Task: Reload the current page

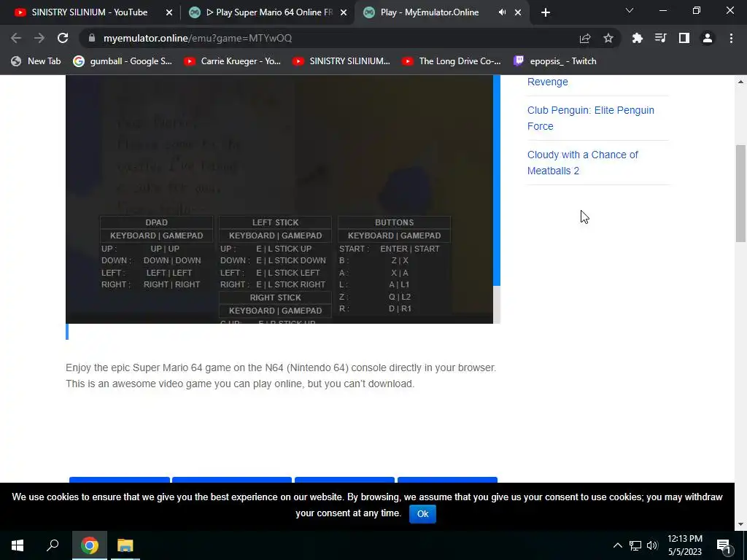Action: (x=63, y=38)
